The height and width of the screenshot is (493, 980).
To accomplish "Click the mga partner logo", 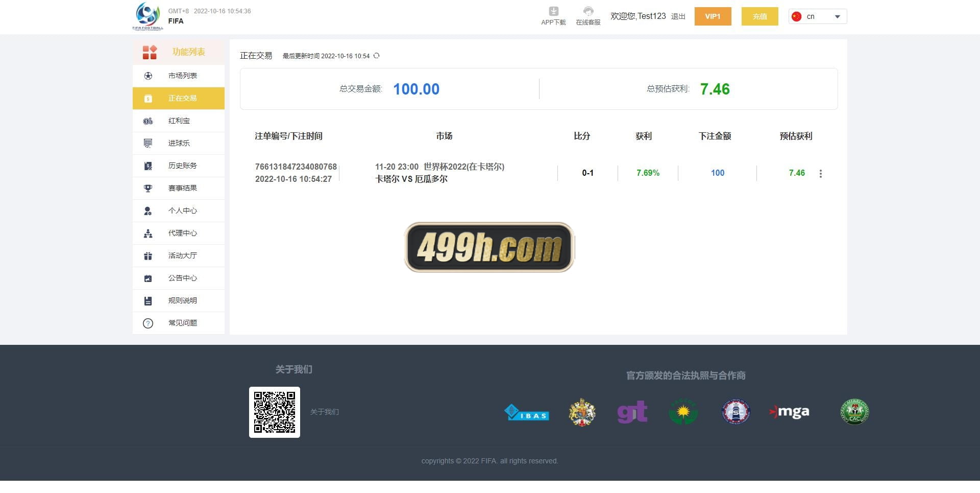I will coord(789,412).
